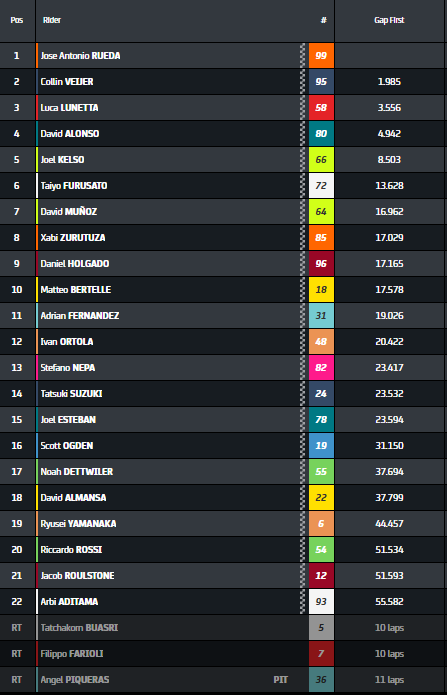Click the # column header
The image size is (447, 695).
[324, 20]
